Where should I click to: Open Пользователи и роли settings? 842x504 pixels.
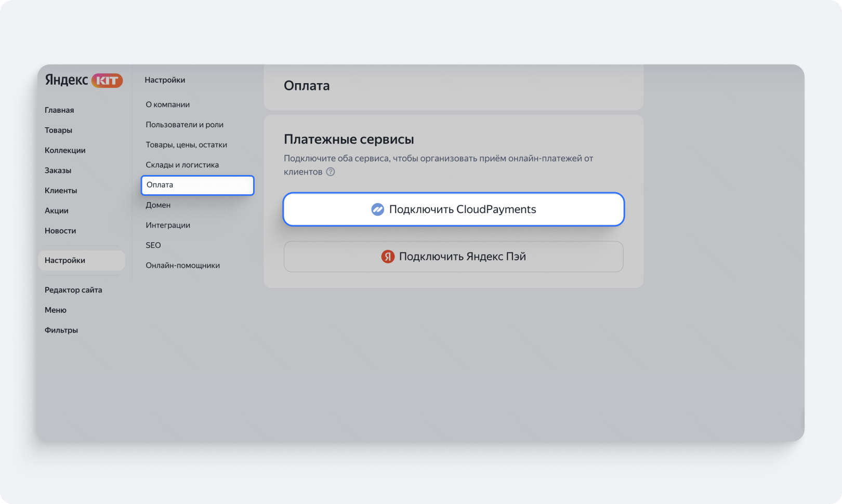pyautogui.click(x=185, y=125)
